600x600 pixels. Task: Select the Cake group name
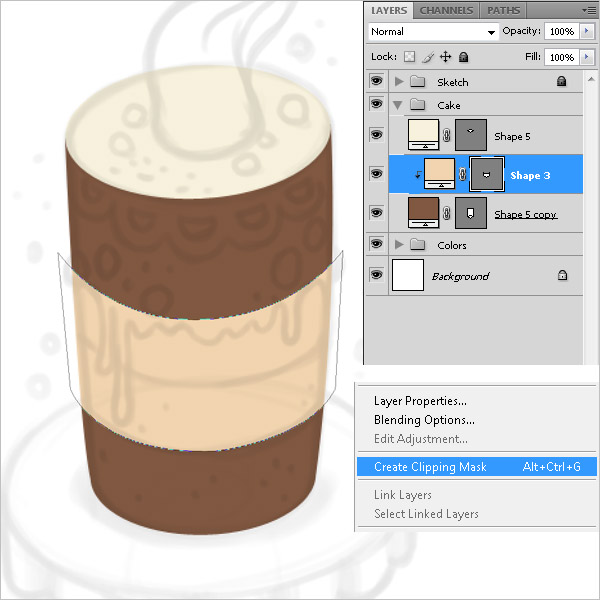coord(449,105)
